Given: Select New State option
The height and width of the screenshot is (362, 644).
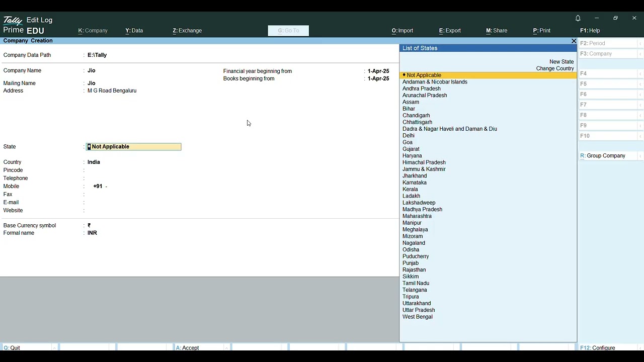Looking at the screenshot, I should click(561, 62).
